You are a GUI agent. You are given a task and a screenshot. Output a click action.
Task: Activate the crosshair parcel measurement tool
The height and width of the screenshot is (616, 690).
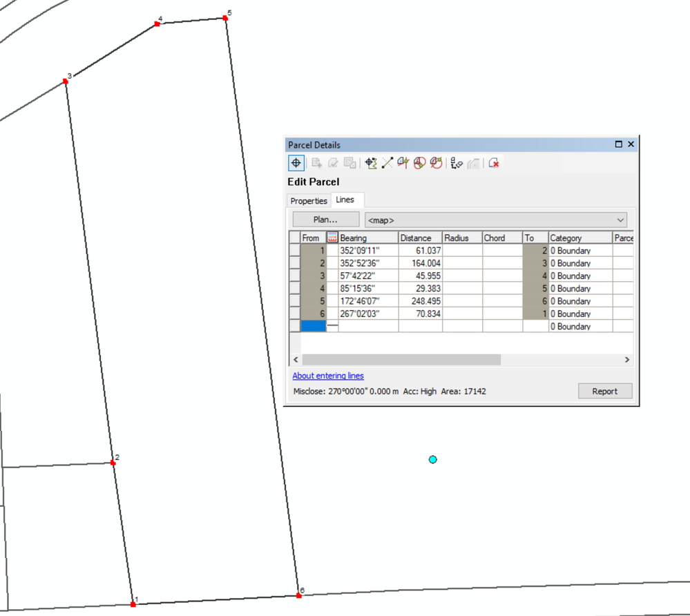tap(296, 163)
